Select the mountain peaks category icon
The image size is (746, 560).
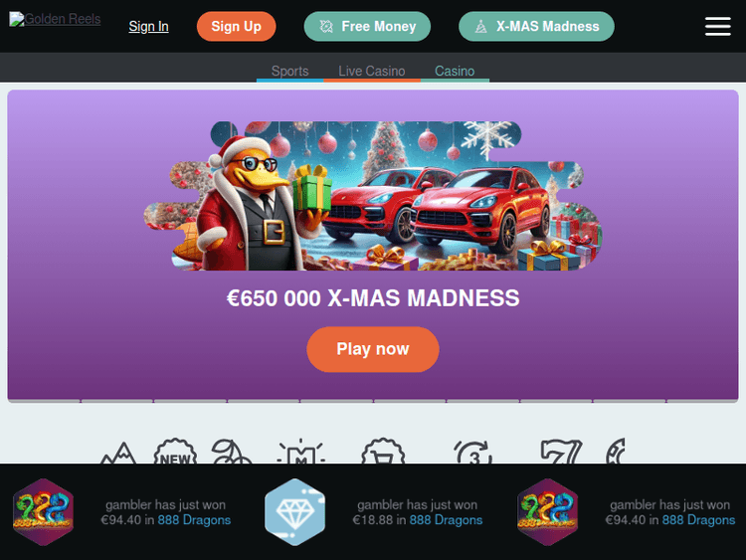pos(119,453)
